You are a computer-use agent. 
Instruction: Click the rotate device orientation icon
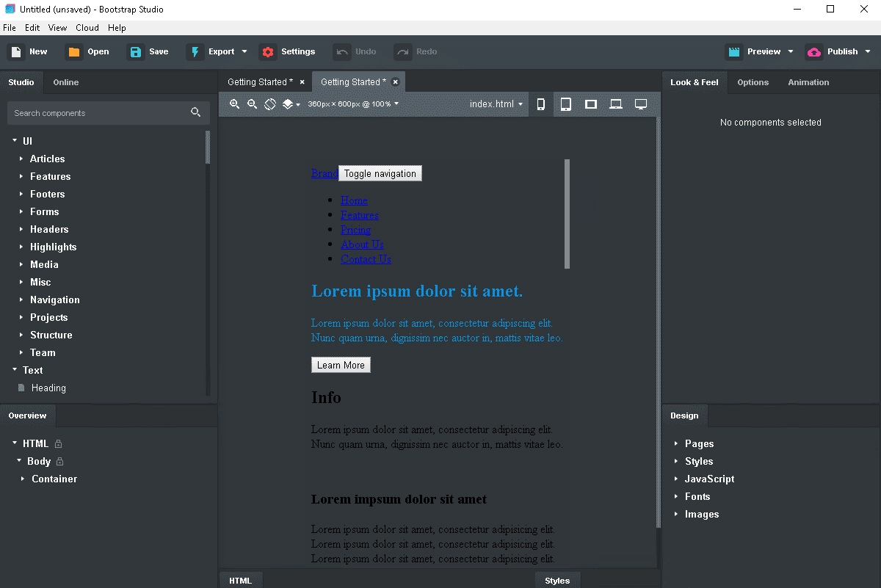pyautogui.click(x=270, y=104)
